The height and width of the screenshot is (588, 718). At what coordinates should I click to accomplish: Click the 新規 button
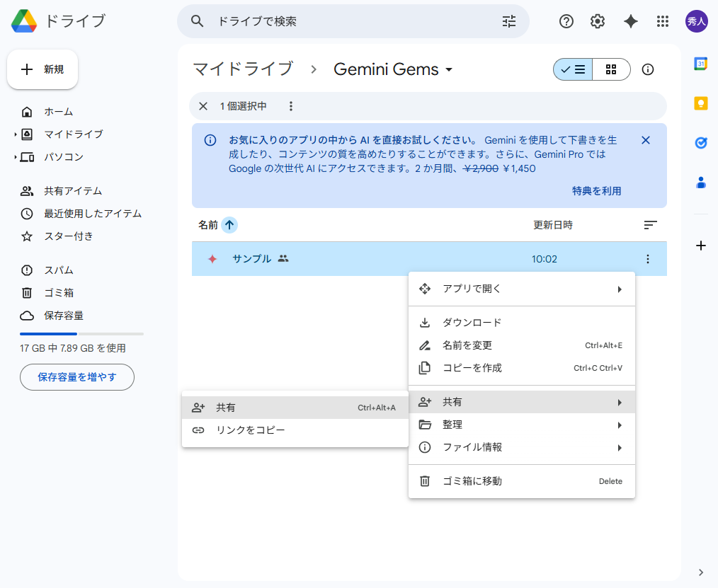coord(42,69)
